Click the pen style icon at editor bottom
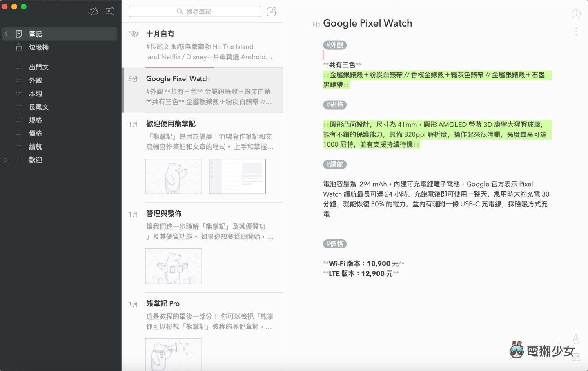 tap(576, 339)
